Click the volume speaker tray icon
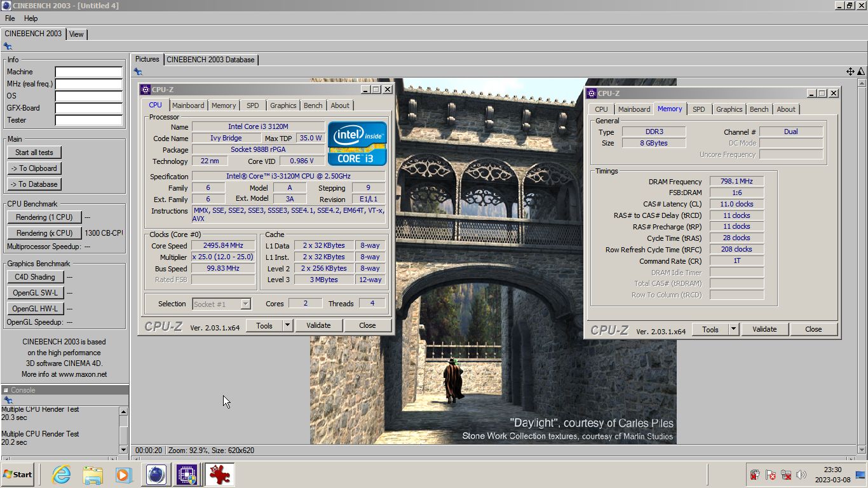The height and width of the screenshot is (488, 868). (x=801, y=475)
